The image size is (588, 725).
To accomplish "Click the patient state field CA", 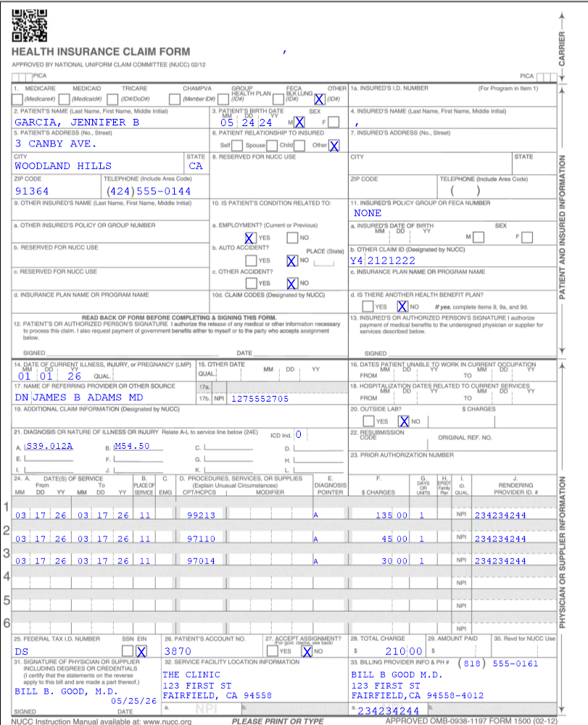I will click(196, 166).
